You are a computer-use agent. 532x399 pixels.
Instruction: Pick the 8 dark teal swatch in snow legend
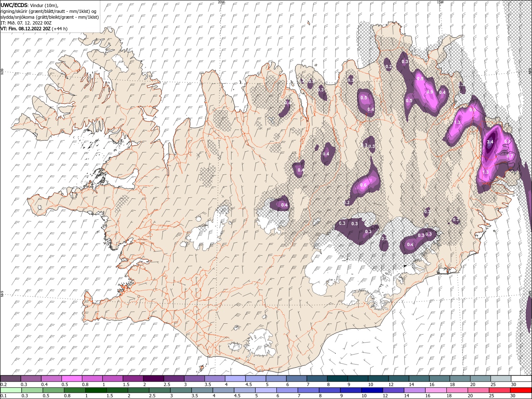[x=337, y=379]
